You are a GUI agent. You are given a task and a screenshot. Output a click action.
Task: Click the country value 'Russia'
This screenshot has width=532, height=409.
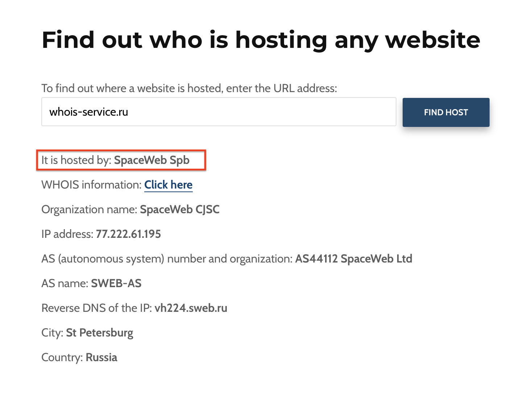click(x=101, y=358)
